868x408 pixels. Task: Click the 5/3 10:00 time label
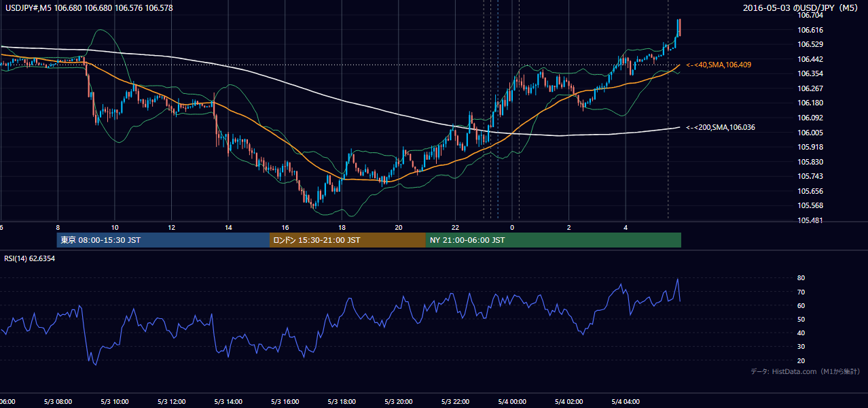pos(115,401)
